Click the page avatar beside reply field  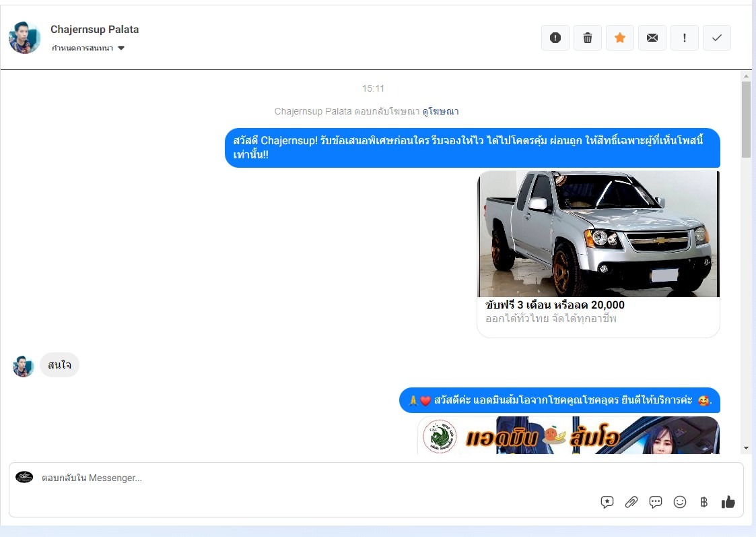tap(24, 478)
